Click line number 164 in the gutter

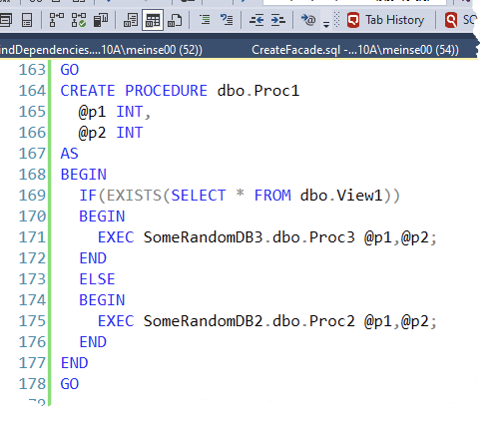click(x=32, y=91)
